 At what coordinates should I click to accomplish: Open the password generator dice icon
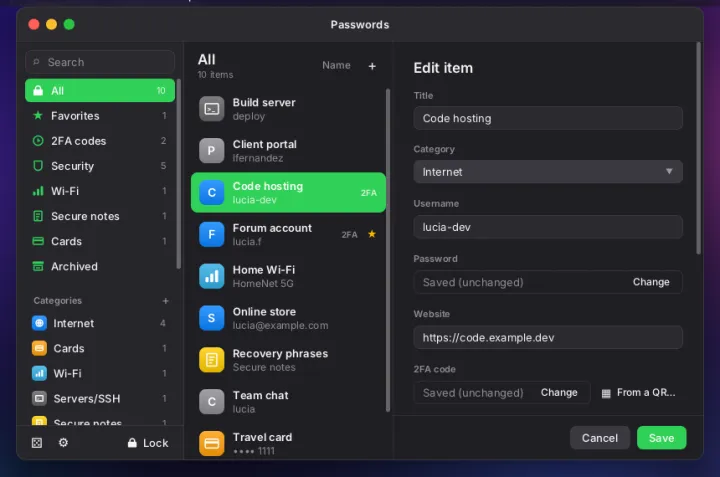coord(37,443)
